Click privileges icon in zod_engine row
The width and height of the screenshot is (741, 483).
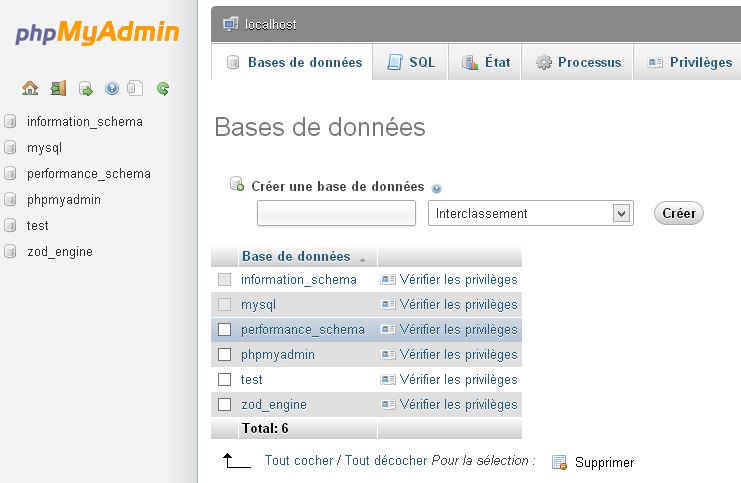pos(388,405)
